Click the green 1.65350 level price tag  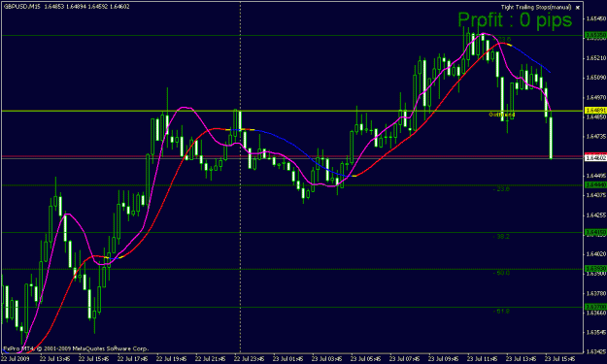pos(595,36)
